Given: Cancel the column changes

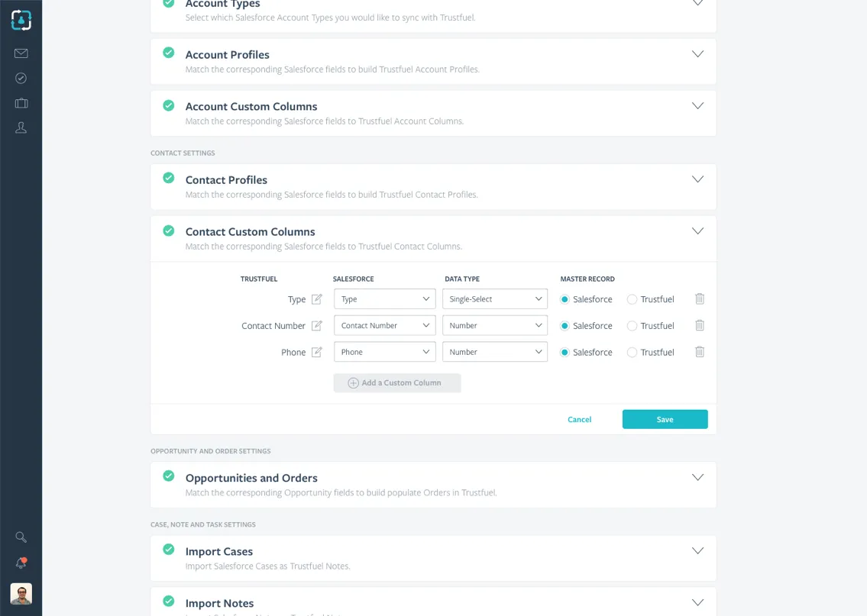Looking at the screenshot, I should point(579,420).
